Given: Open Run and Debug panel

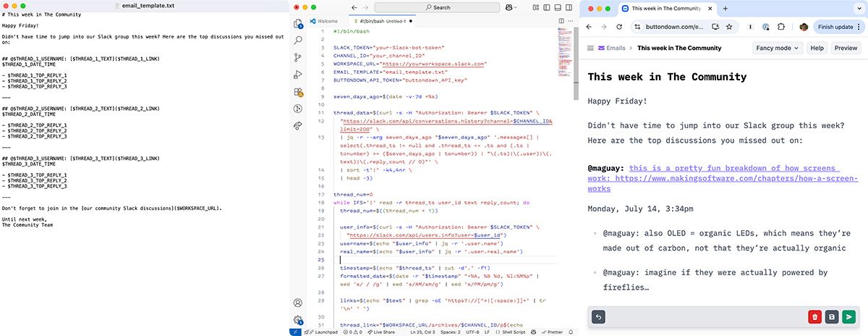Looking at the screenshot, I should (x=297, y=75).
